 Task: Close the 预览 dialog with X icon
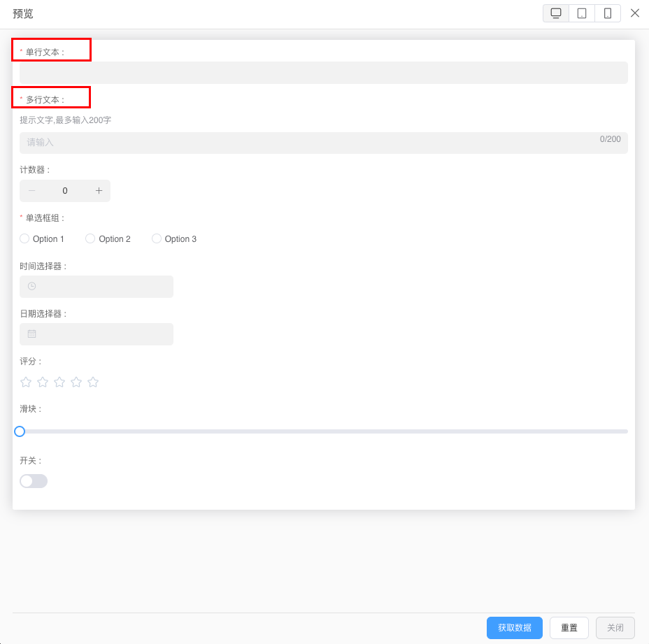coord(635,13)
